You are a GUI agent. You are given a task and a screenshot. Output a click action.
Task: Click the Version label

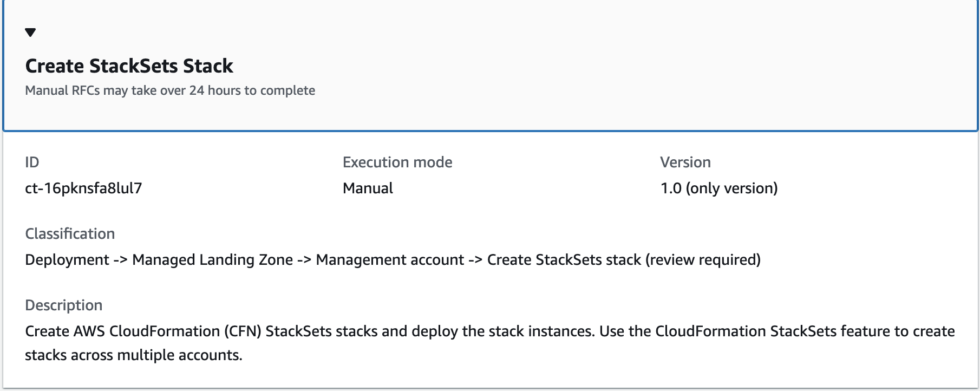tap(685, 162)
